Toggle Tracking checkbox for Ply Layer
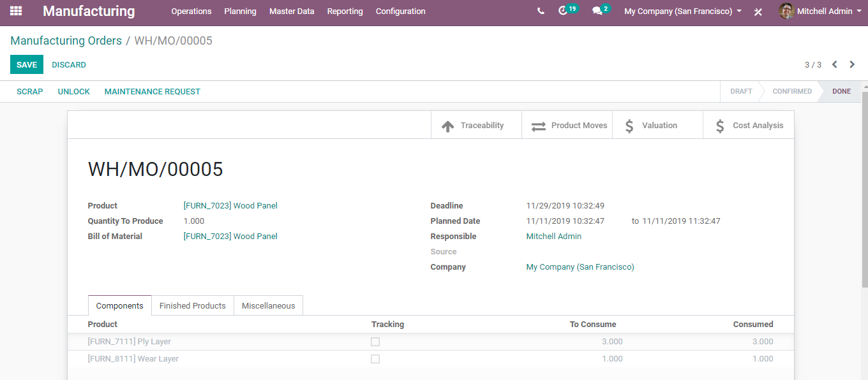868x380 pixels. coord(375,342)
